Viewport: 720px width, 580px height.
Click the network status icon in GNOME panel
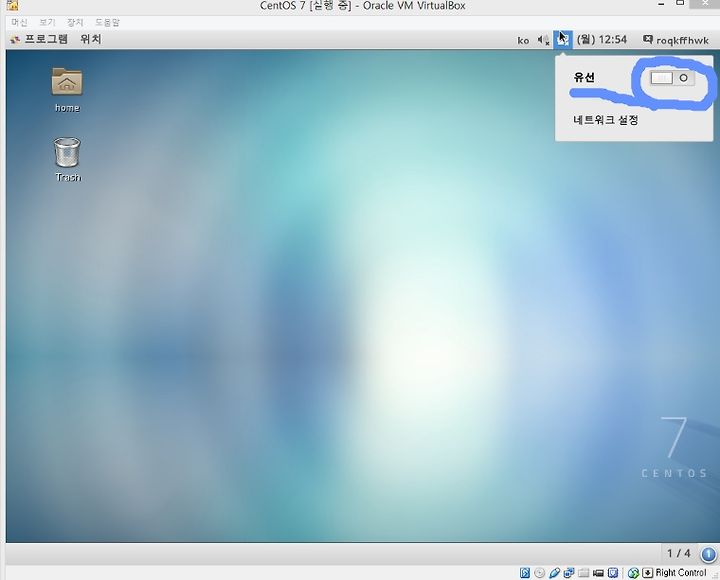(x=562, y=40)
